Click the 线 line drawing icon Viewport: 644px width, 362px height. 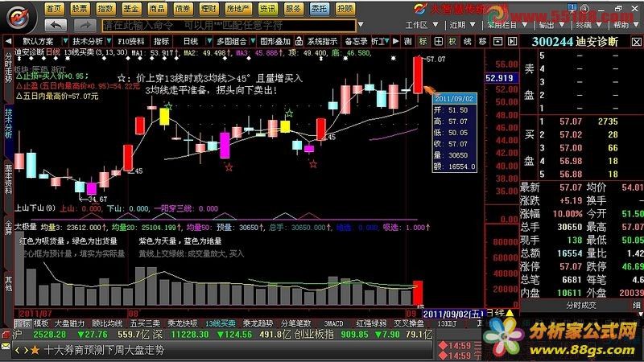[x=468, y=42]
